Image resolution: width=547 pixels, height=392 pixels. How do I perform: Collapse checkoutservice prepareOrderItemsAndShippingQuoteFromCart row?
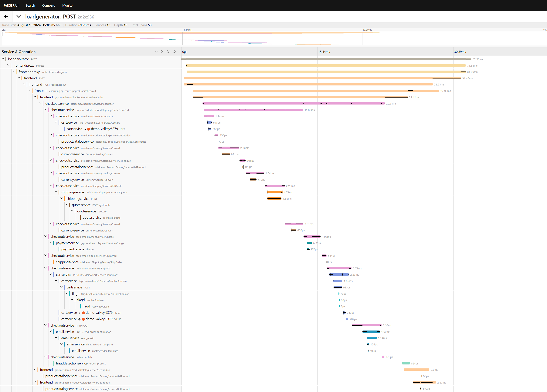click(x=45, y=109)
